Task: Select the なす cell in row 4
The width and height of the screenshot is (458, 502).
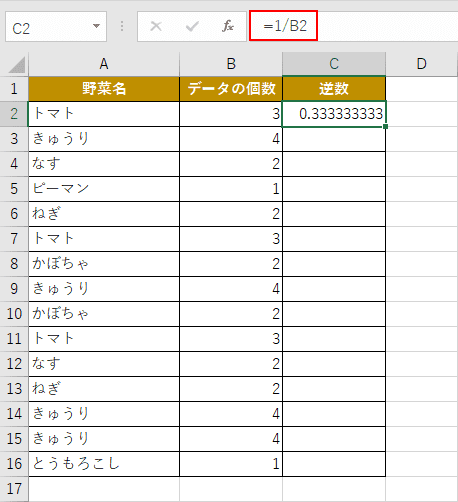Action: [x=104, y=164]
